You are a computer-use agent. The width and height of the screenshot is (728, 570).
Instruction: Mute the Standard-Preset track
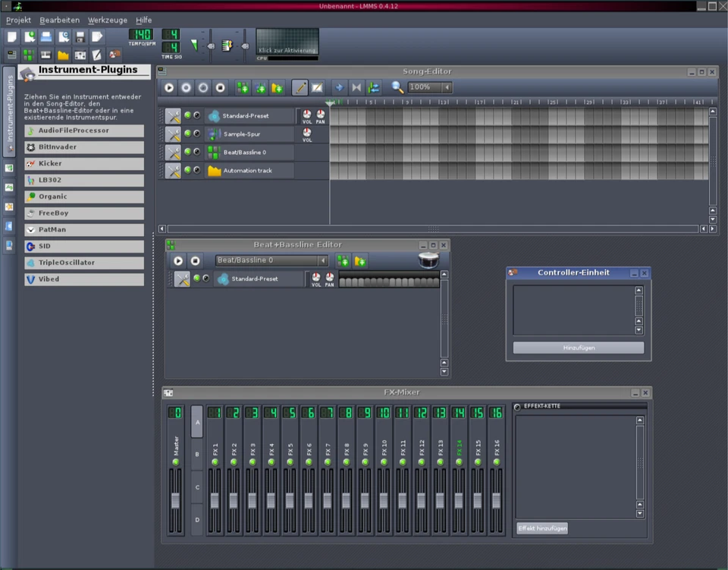click(x=187, y=115)
